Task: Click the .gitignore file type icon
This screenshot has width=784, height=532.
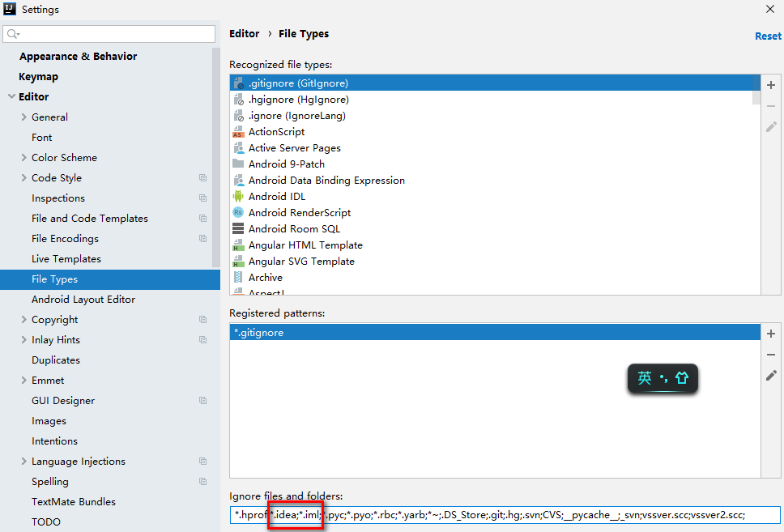Action: point(238,83)
